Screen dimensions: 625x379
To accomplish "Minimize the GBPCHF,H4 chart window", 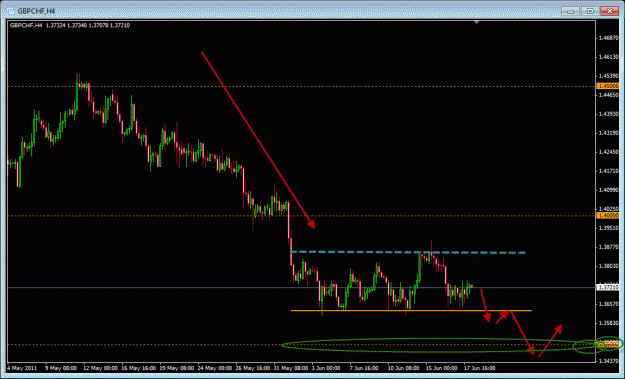I will tap(570, 11).
